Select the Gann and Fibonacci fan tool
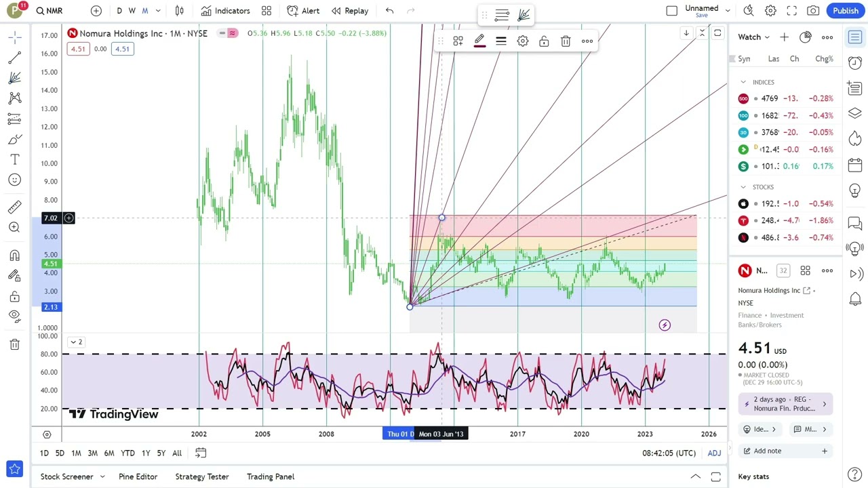This screenshot has height=488, width=868. click(x=15, y=78)
